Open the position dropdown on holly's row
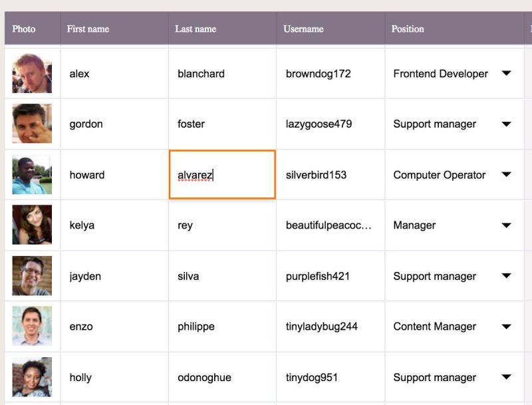Screen dimensions: 532x405 [506, 377]
